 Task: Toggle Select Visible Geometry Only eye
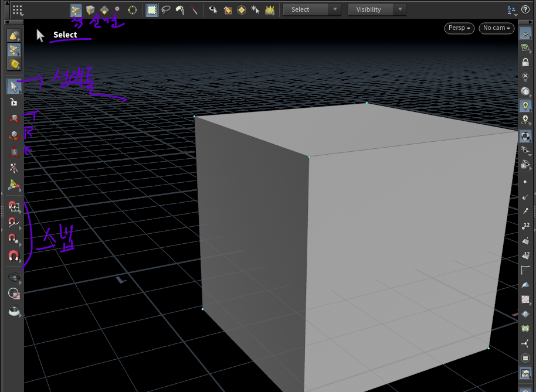point(213,10)
